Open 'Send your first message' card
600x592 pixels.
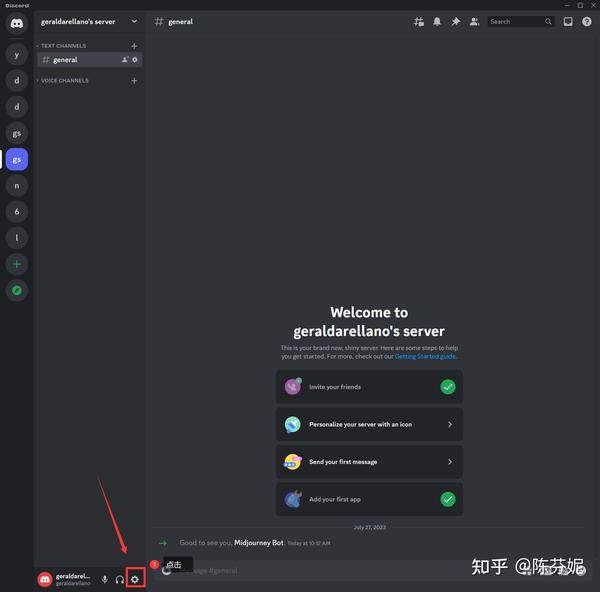click(x=369, y=462)
